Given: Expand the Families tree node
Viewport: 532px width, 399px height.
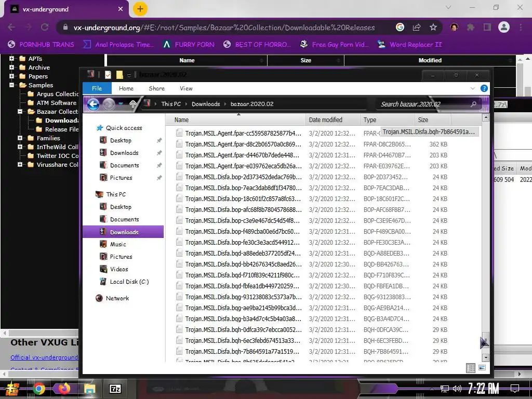Looking at the screenshot, I should pos(20,138).
